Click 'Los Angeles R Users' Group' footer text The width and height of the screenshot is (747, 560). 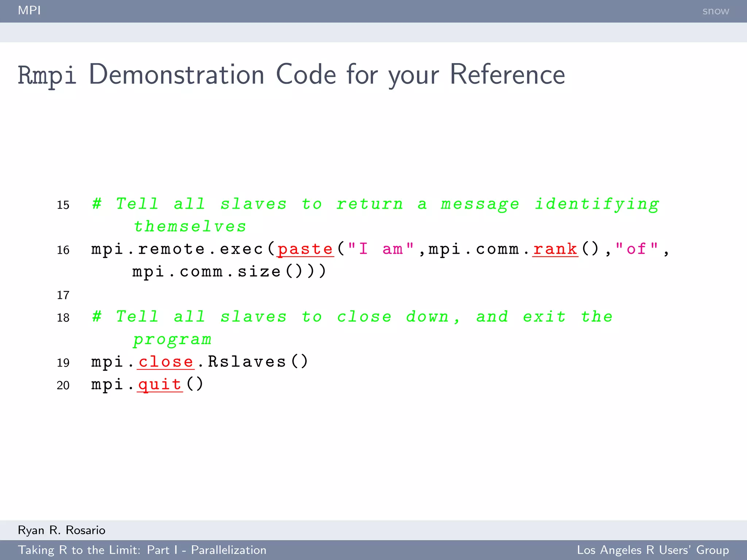653,550
